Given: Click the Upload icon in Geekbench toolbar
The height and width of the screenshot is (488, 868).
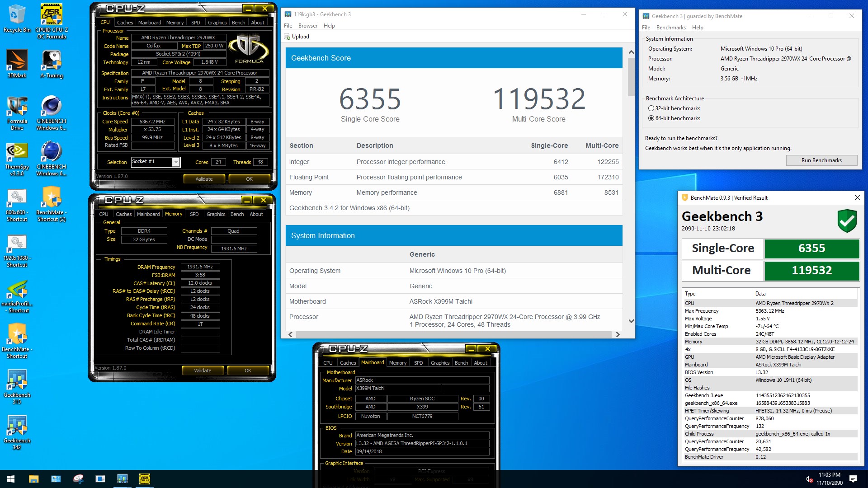Looking at the screenshot, I should 287,37.
